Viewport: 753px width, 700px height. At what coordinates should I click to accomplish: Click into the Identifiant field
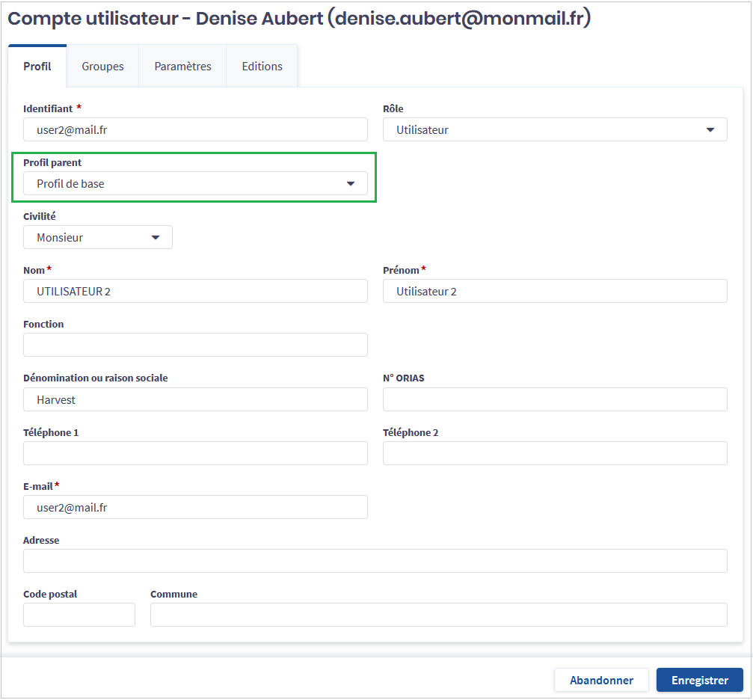(195, 129)
